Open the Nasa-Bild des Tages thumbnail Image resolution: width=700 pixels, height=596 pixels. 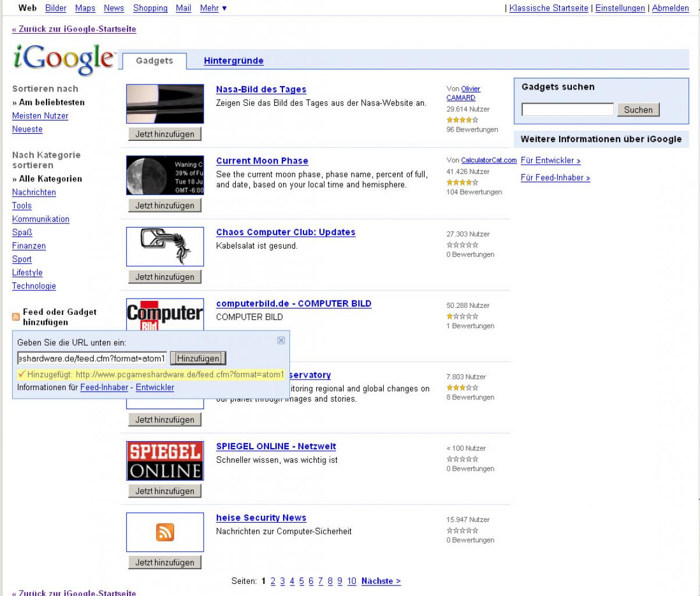pyautogui.click(x=165, y=104)
